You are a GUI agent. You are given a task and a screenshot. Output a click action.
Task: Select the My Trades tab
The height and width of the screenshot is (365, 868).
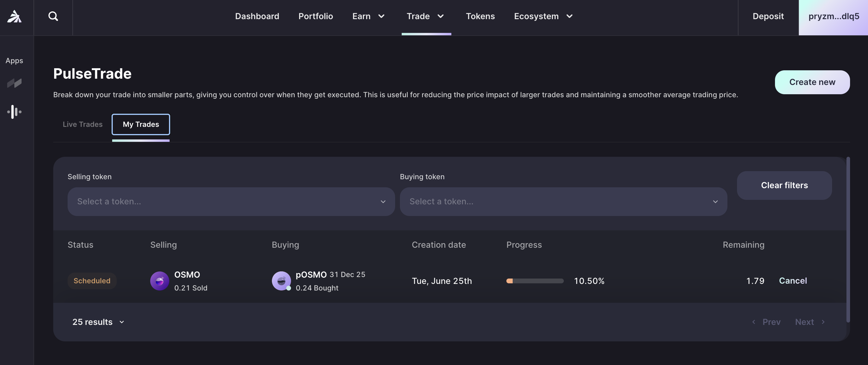[x=141, y=124]
